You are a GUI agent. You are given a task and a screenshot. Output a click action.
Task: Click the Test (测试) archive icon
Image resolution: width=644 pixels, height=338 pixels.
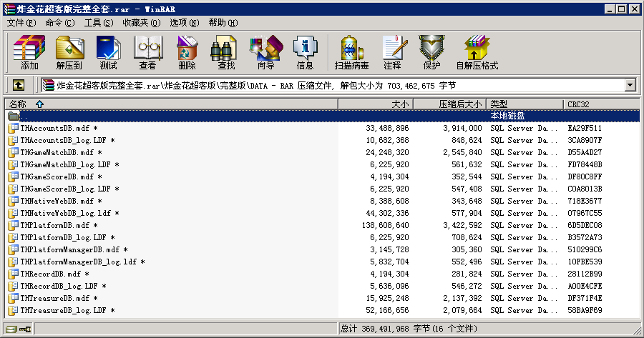point(108,52)
